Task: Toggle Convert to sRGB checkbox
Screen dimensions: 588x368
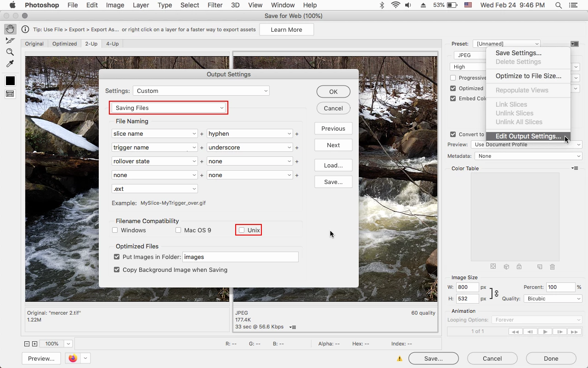Action: coord(453,134)
